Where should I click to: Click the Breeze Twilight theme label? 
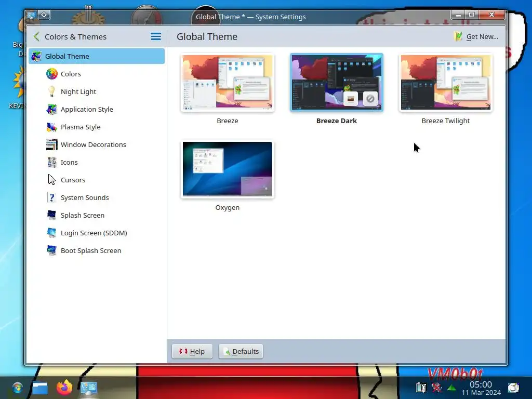point(445,121)
